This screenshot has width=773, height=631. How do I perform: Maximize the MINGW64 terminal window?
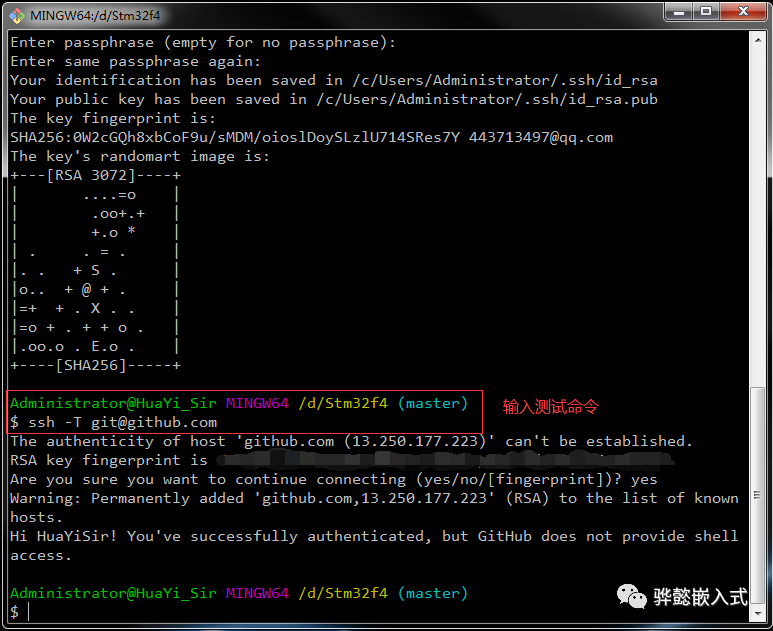706,12
